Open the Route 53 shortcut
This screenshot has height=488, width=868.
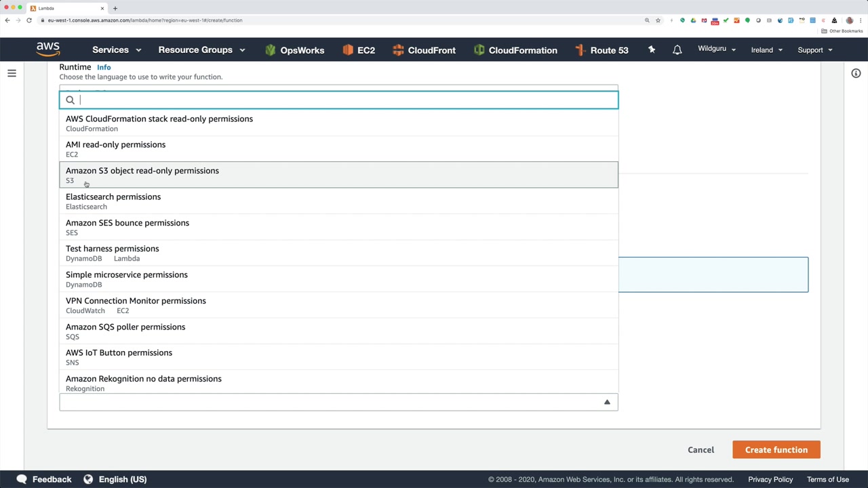point(601,50)
